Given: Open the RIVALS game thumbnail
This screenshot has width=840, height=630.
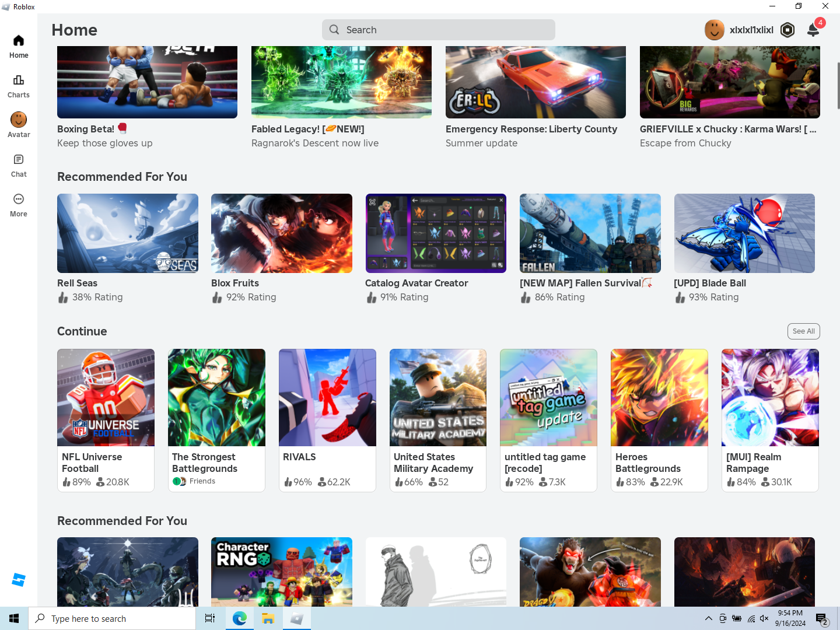Looking at the screenshot, I should (327, 397).
